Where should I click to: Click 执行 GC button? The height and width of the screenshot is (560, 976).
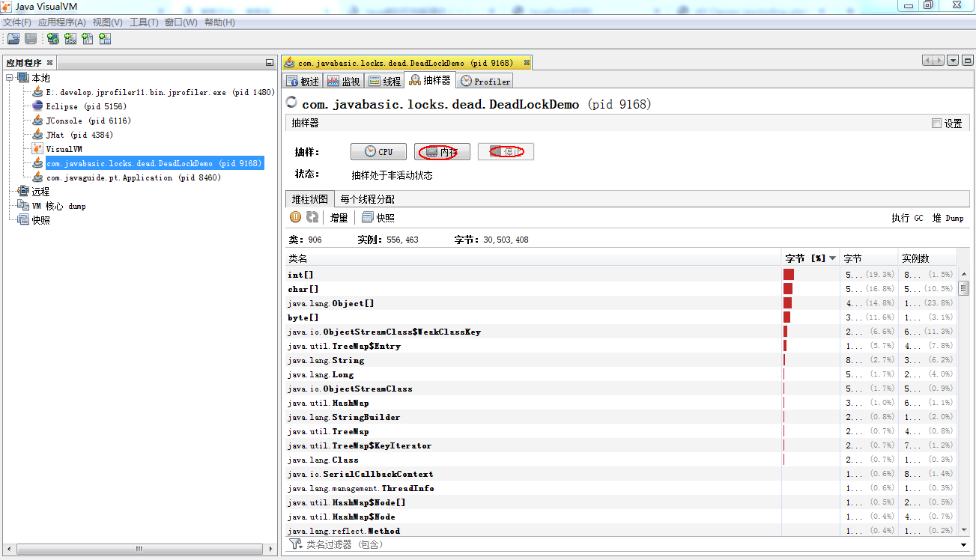click(907, 218)
